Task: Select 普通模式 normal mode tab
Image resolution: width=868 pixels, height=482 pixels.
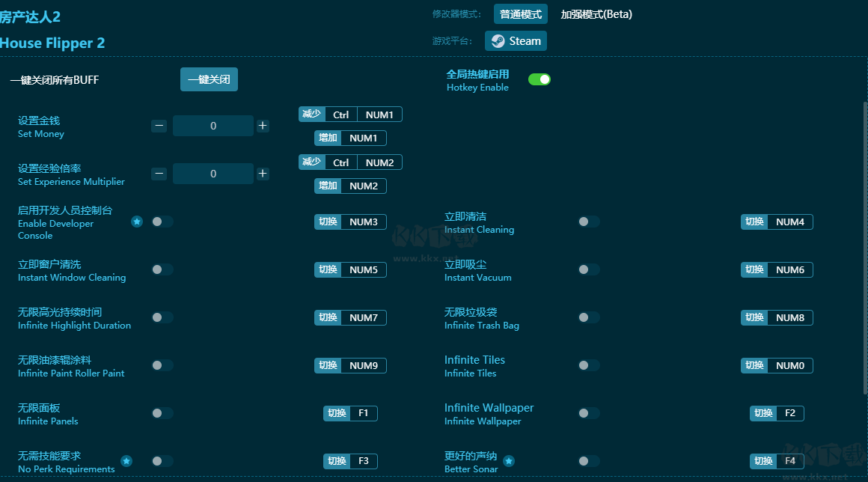Action: pos(520,14)
